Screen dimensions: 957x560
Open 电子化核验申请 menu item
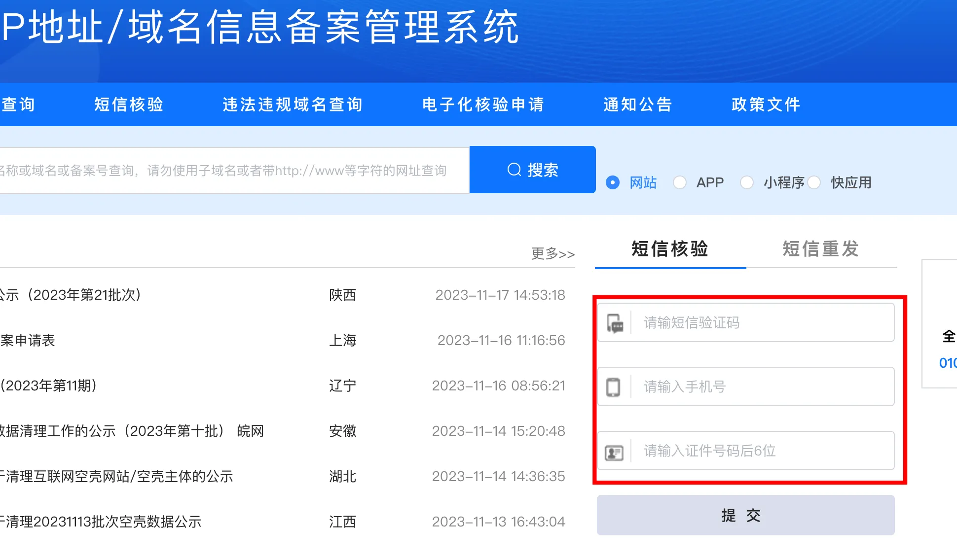coord(483,105)
